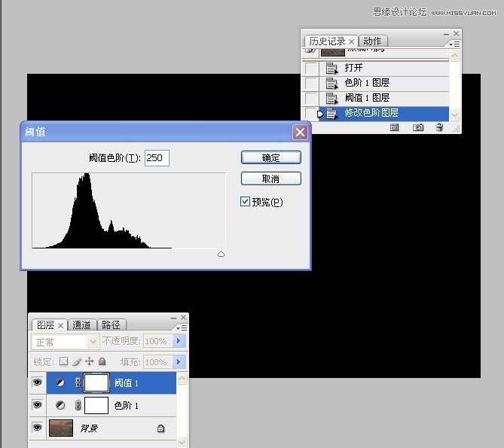Image resolution: width=504 pixels, height=448 pixels.
Task: Set history brush source for 打开 state
Action: click(x=311, y=68)
